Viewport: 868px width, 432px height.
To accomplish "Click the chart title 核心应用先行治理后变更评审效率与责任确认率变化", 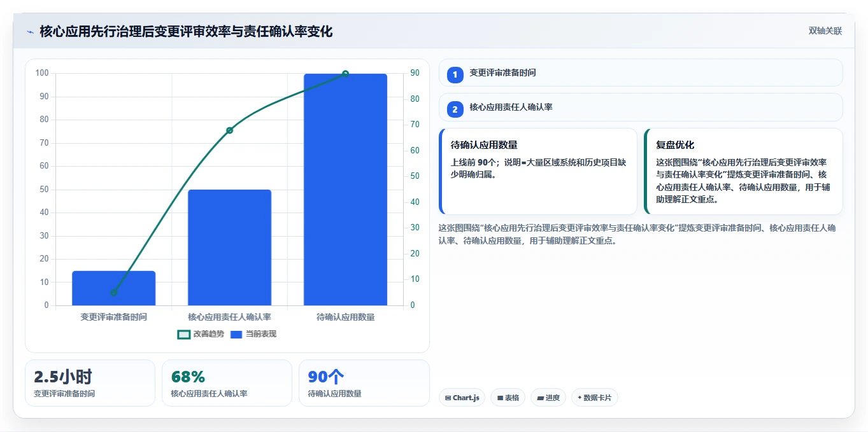I will click(186, 31).
